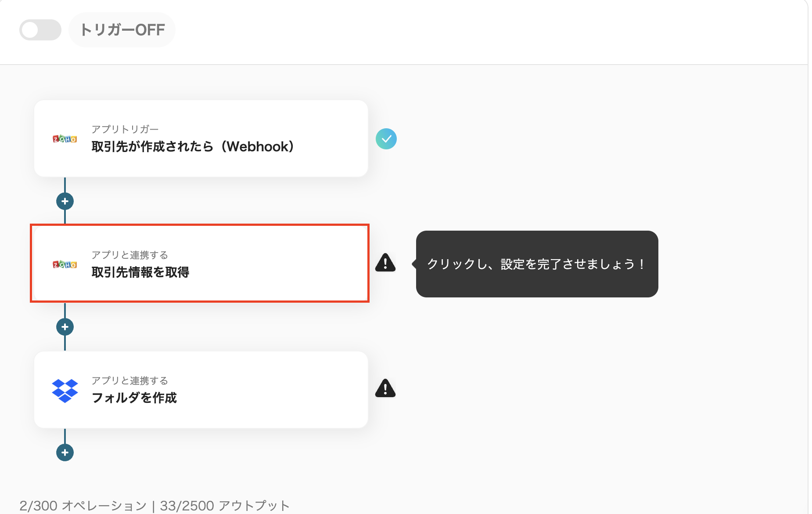Click the warning icon next to 取引先情報を取得
Screen dimensions: 812x514
(385, 263)
